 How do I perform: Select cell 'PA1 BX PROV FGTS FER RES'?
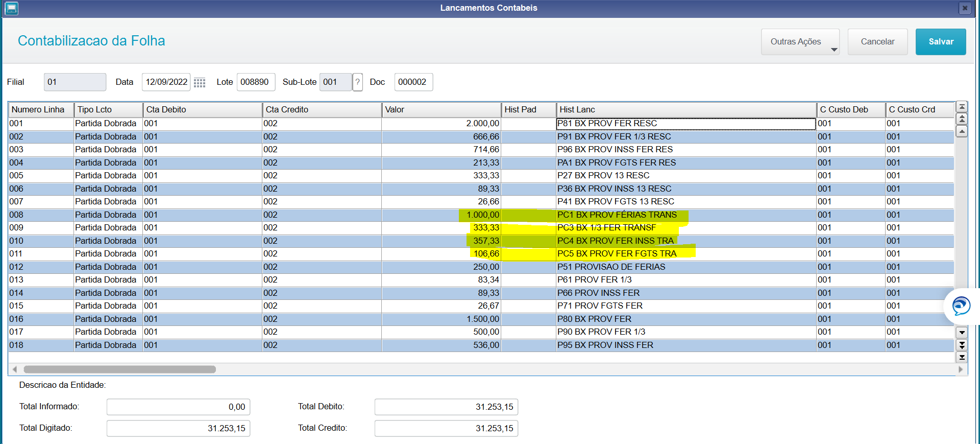pos(686,163)
